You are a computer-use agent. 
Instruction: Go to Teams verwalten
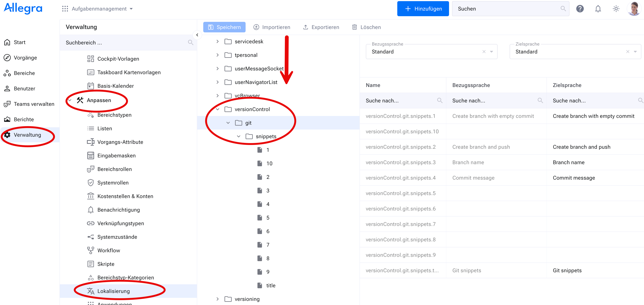click(34, 104)
